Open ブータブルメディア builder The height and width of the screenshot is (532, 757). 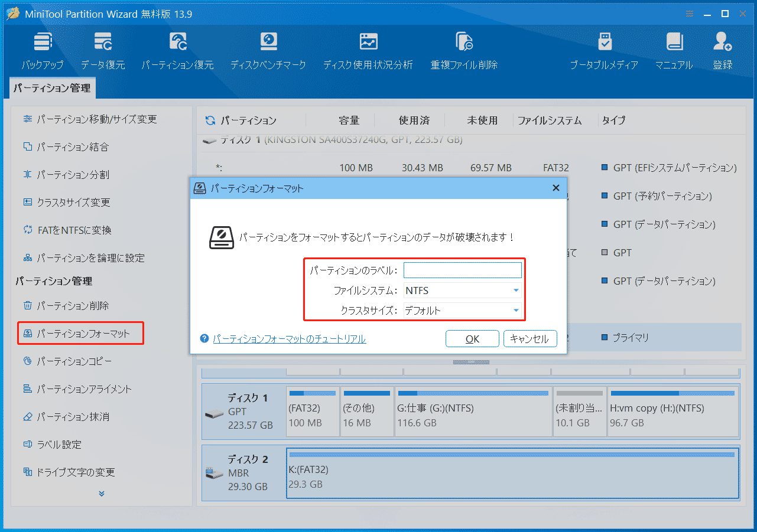604,51
